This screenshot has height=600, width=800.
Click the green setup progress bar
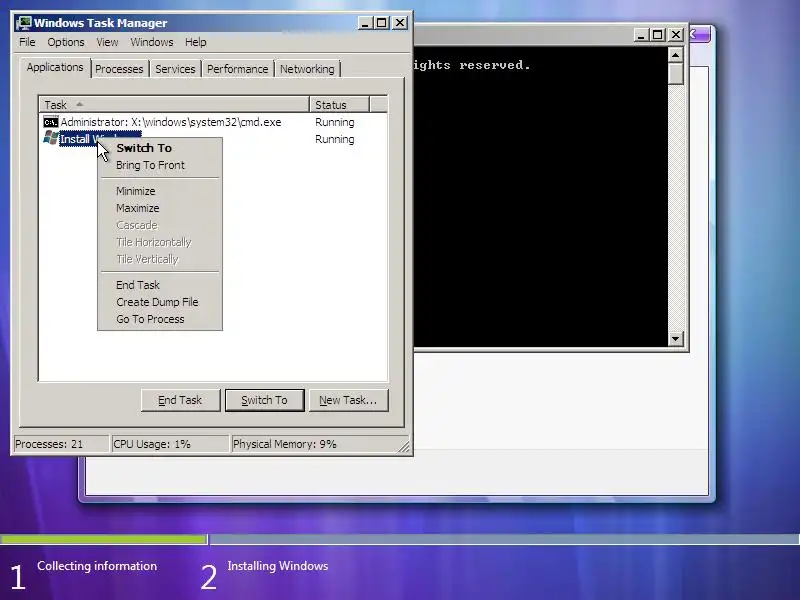click(104, 539)
